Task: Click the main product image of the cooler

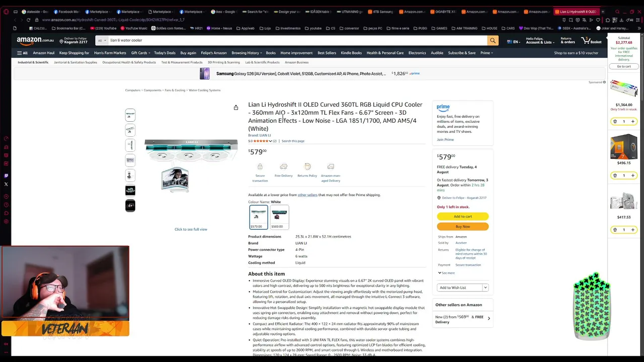Action: (x=191, y=165)
